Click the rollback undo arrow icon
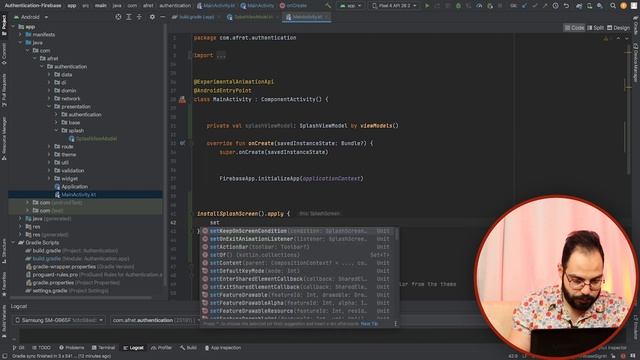Image resolution: width=640 pixels, height=360 pixels. 566,6
